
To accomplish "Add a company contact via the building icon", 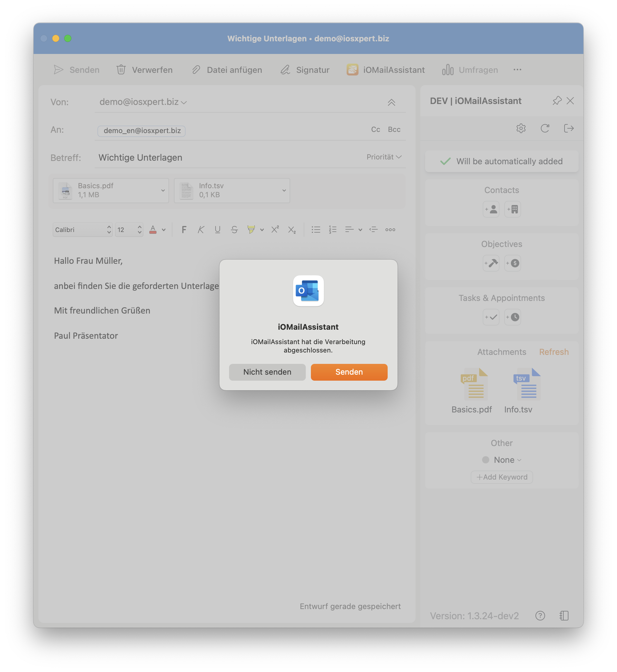I will pyautogui.click(x=512, y=209).
